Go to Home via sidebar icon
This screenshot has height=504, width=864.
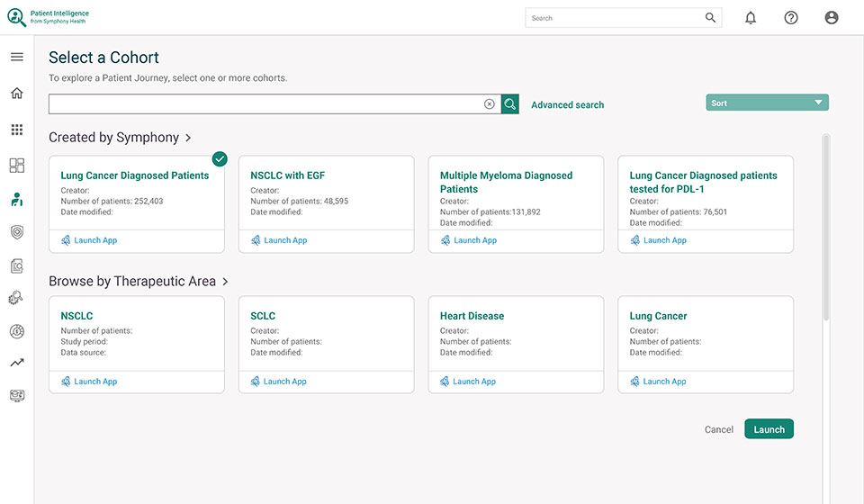pyautogui.click(x=17, y=93)
